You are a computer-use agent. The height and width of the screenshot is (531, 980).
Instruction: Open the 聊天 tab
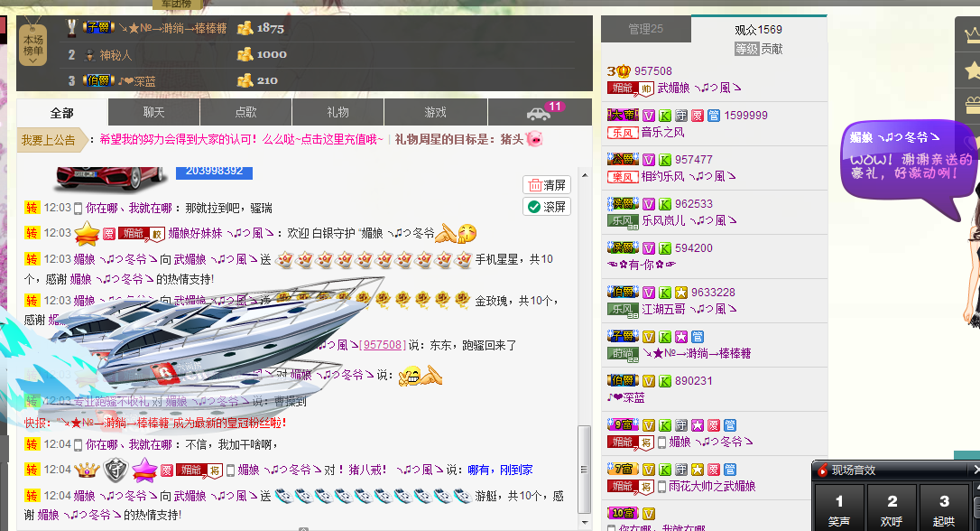click(153, 113)
